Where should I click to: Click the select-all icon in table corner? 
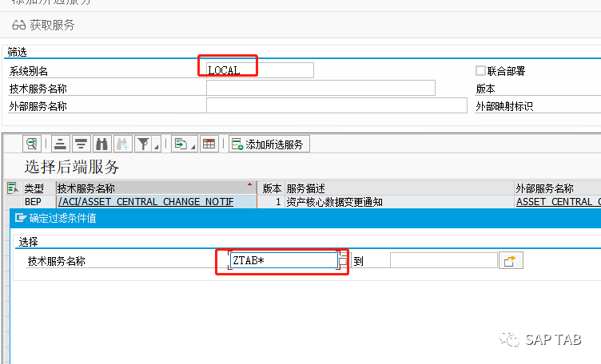click(x=13, y=188)
